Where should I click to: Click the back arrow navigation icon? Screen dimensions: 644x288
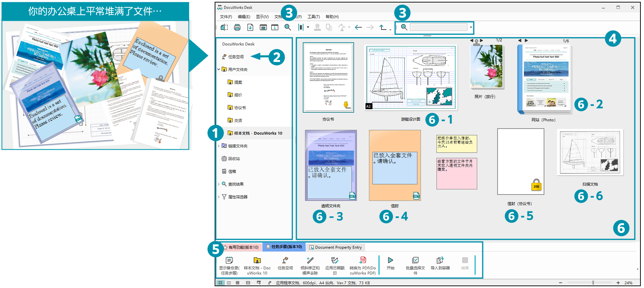(x=358, y=27)
